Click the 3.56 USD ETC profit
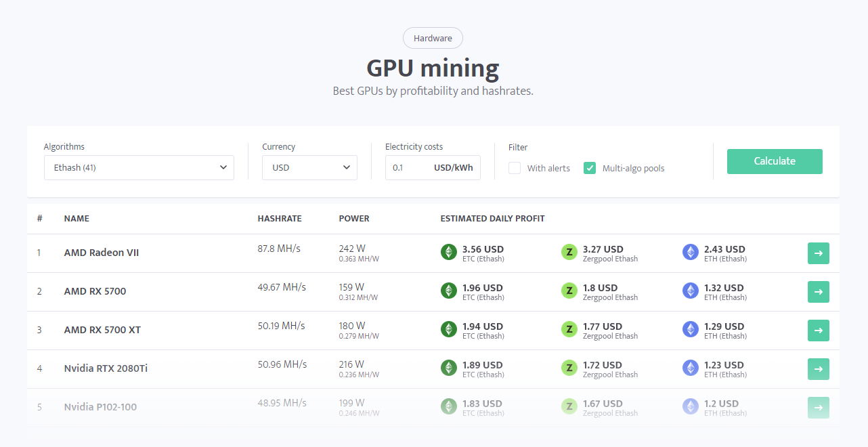The width and height of the screenshot is (868, 447). [x=483, y=249]
